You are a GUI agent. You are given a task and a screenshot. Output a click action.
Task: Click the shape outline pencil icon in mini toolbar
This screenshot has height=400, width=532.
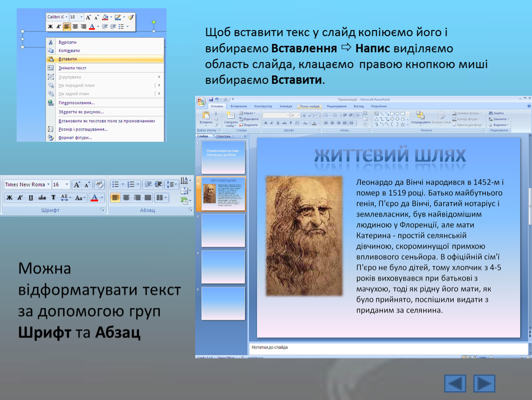tap(118, 17)
